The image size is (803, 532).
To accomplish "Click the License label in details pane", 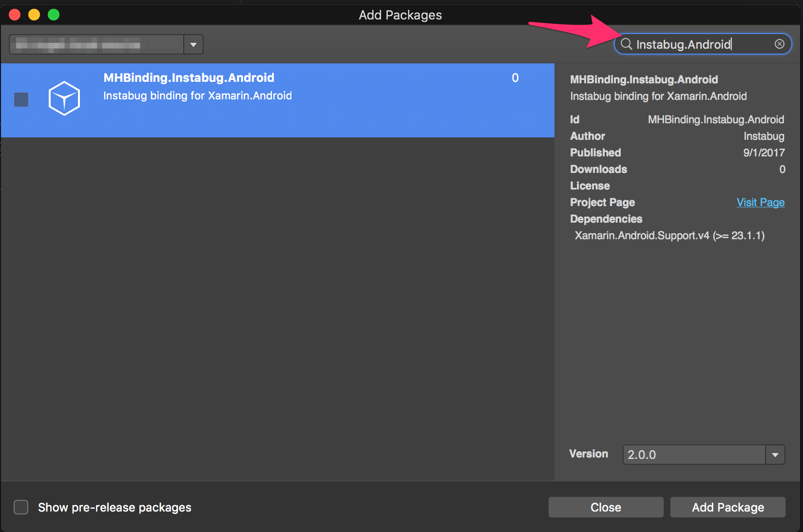I will click(x=590, y=186).
